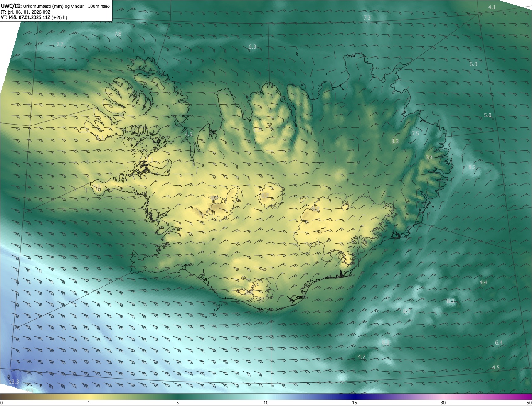The width and height of the screenshot is (532, 406).
Task: Click the color scale tick label 50
Action: [x=529, y=403]
